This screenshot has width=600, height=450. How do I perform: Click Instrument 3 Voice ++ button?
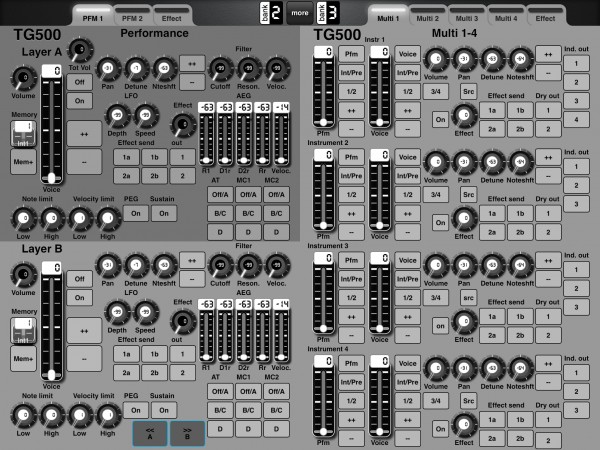click(x=408, y=317)
